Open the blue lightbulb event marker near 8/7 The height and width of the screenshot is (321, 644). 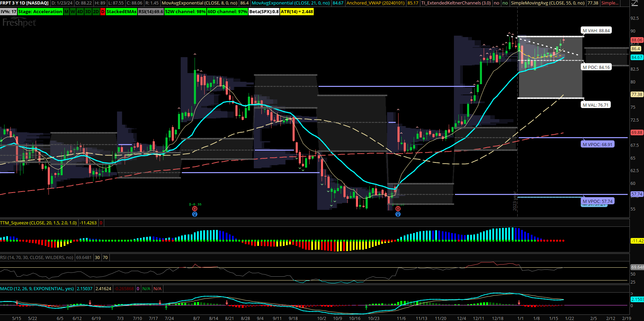pos(195,214)
